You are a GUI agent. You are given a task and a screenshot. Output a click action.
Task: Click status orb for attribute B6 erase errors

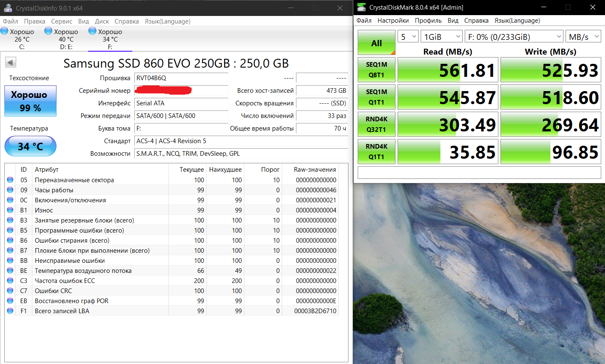pyautogui.click(x=10, y=240)
